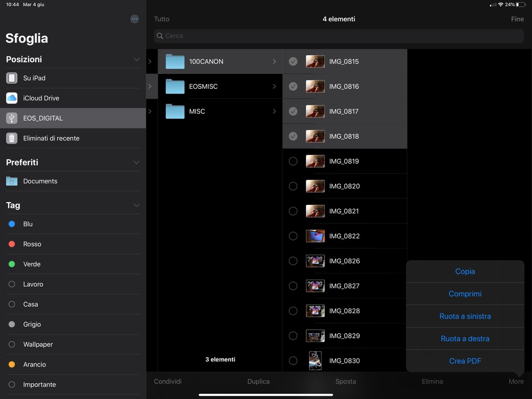Open the Lavoro tag
Viewport: 532px width, 399px height.
tap(73, 284)
